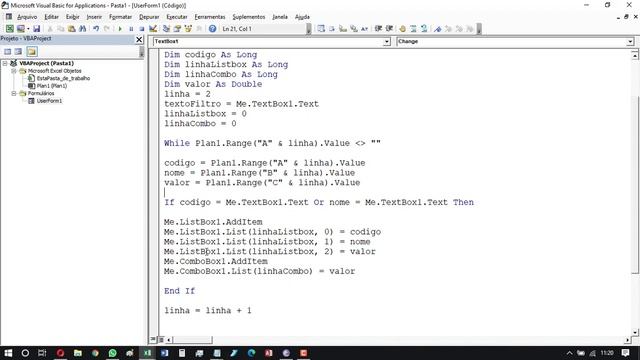The image size is (640, 360).
Task: Open the Windows Start menu
Action: (8, 353)
